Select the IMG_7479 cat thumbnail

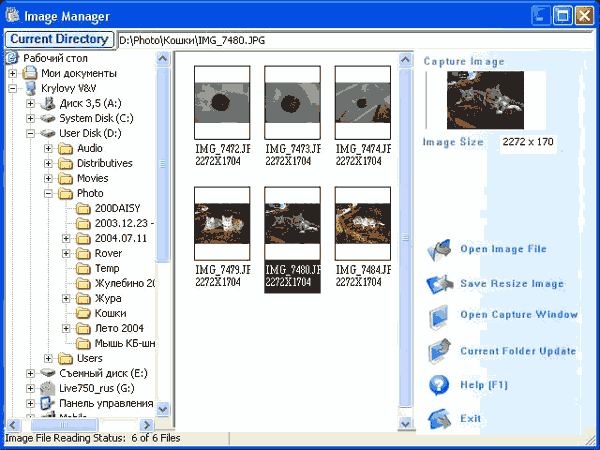[222, 224]
